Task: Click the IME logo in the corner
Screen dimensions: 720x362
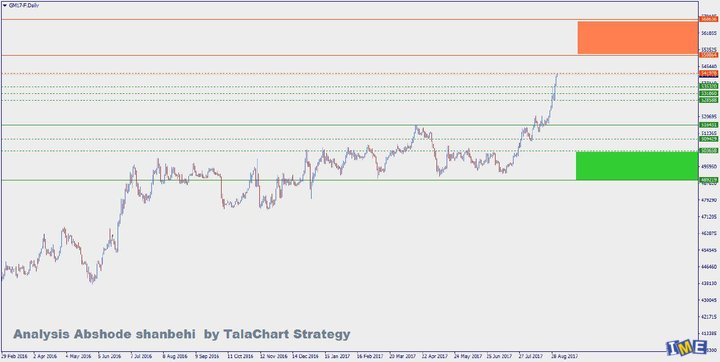Action: pyautogui.click(x=686, y=347)
